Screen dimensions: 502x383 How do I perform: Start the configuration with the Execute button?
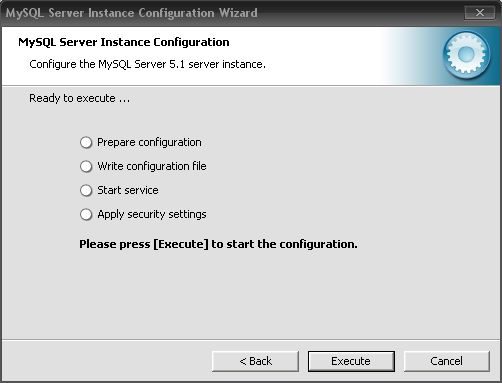(x=351, y=361)
